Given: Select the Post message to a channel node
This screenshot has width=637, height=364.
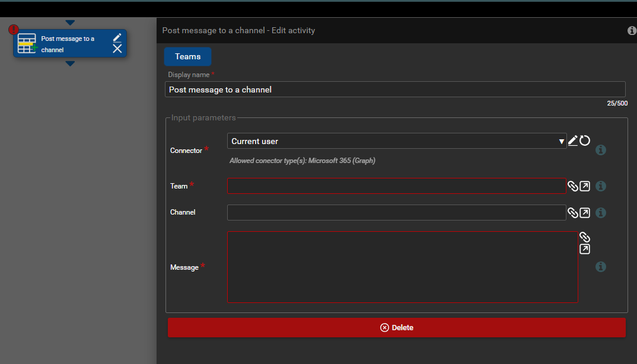Looking at the screenshot, I should point(68,44).
